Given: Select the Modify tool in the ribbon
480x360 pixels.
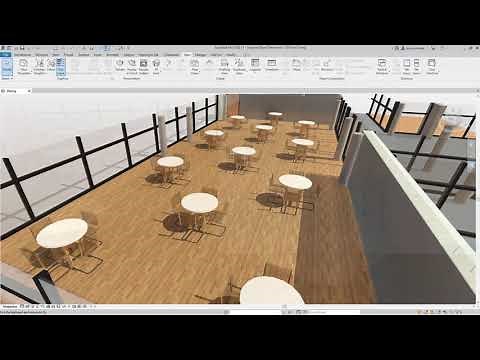Looking at the screenshot, I should (7, 67).
